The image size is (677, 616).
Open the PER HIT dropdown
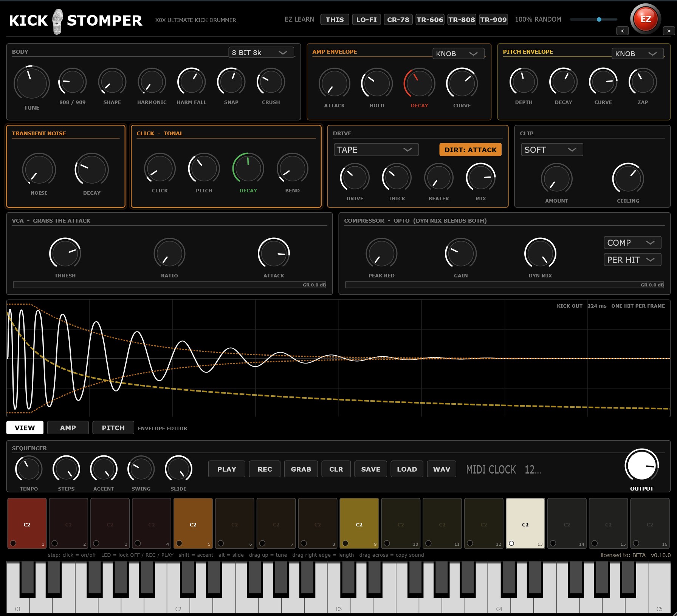(x=632, y=260)
